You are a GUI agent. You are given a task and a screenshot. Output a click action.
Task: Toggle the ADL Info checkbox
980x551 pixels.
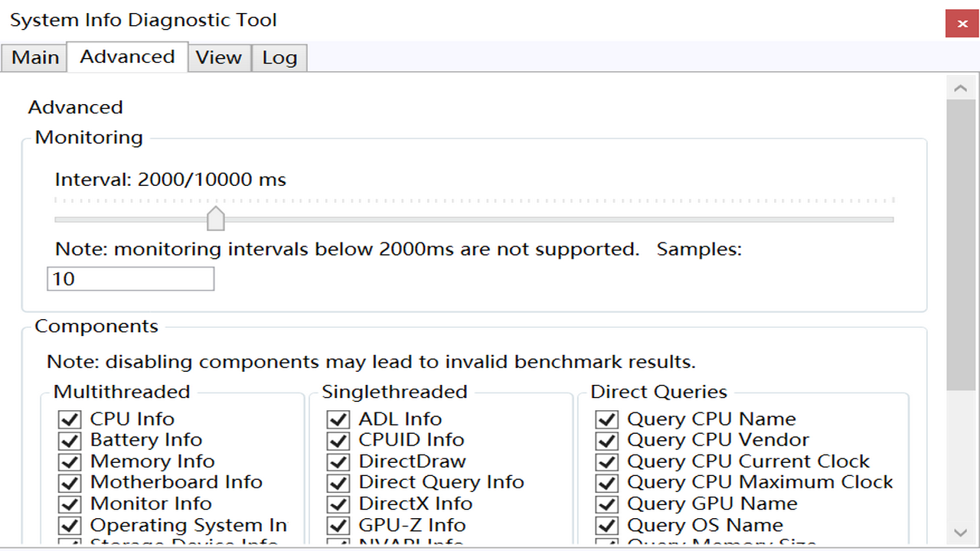338,419
